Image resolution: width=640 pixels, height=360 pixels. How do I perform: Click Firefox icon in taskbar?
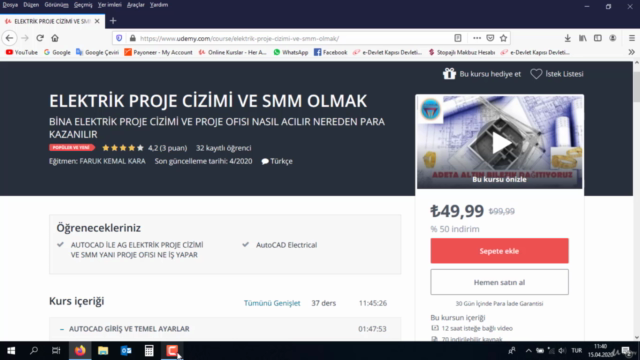80,351
